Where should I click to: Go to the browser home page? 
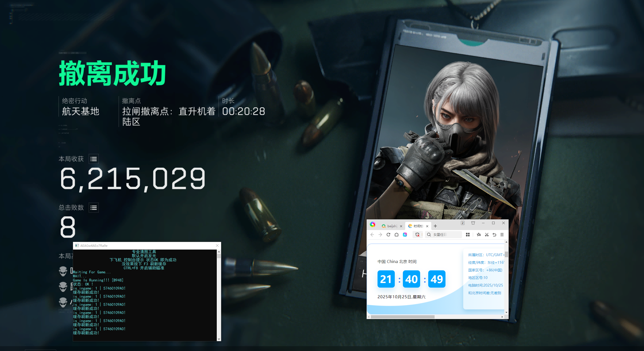[x=397, y=235]
